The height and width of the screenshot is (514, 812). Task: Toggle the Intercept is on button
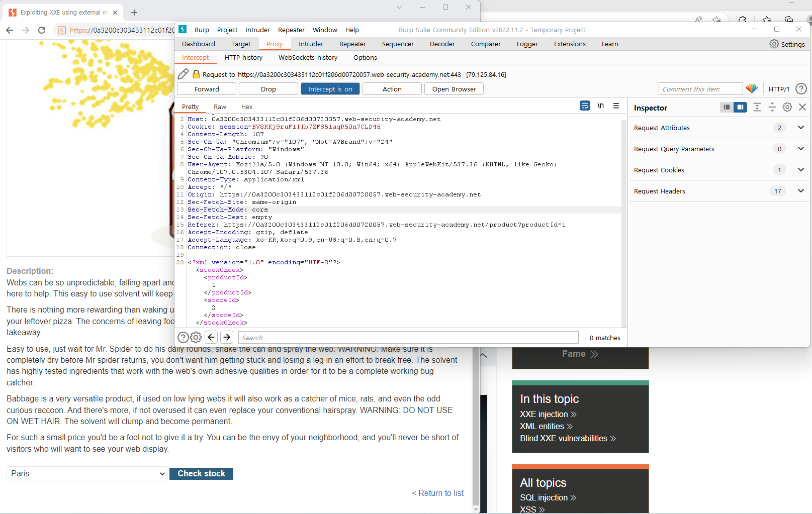pos(330,89)
